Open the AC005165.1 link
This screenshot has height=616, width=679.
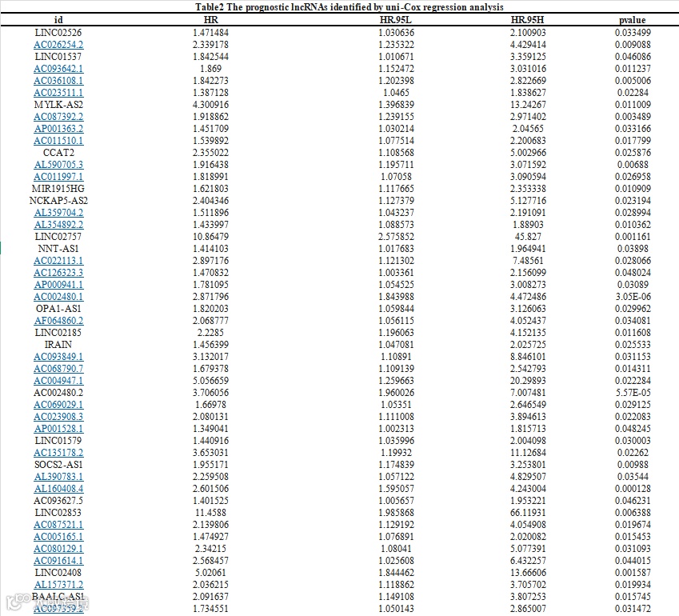[x=58, y=536]
